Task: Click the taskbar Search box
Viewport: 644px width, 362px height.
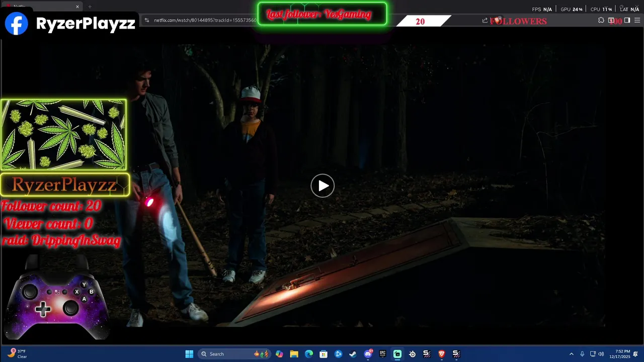Action: [234, 354]
